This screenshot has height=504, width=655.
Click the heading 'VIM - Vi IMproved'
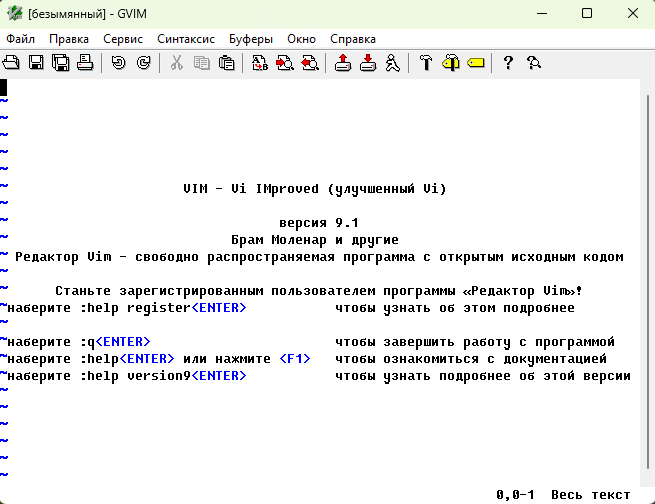coord(251,189)
